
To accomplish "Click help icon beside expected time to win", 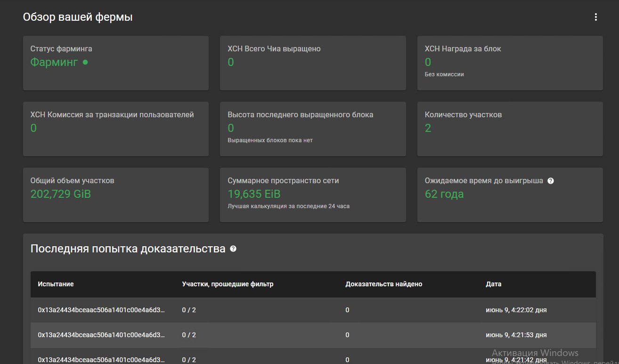I will 551,181.
